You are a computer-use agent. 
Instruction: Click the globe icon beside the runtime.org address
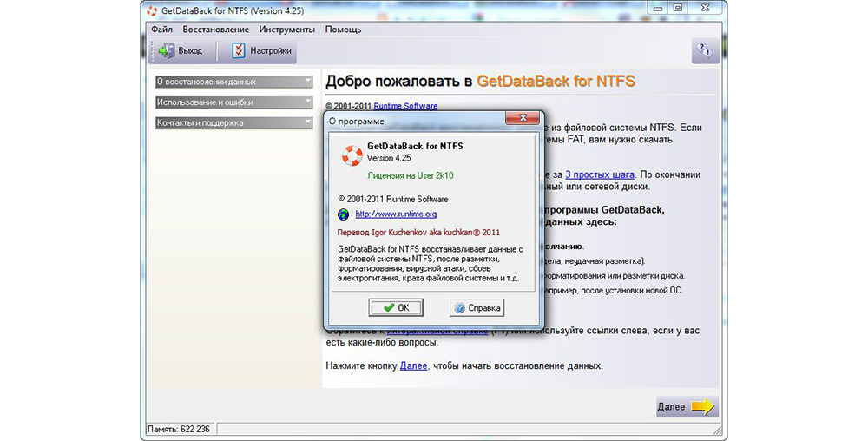(343, 214)
